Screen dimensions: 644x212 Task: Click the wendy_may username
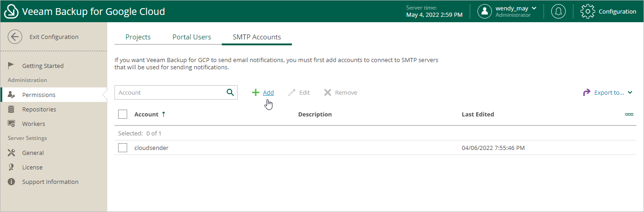pos(512,8)
